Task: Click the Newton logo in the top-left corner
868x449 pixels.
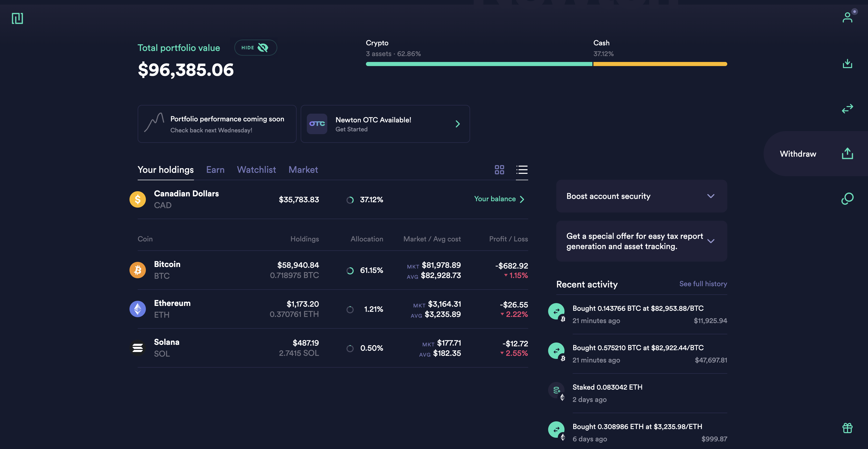Action: [17, 18]
